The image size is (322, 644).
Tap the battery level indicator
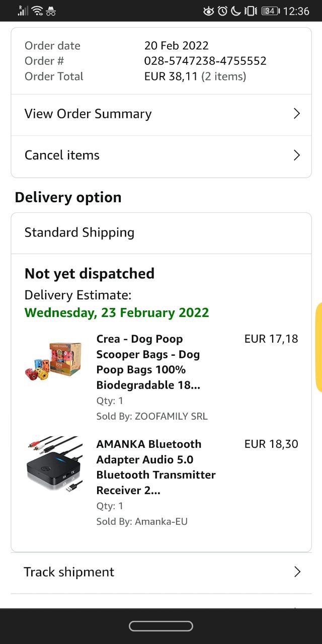(x=270, y=11)
